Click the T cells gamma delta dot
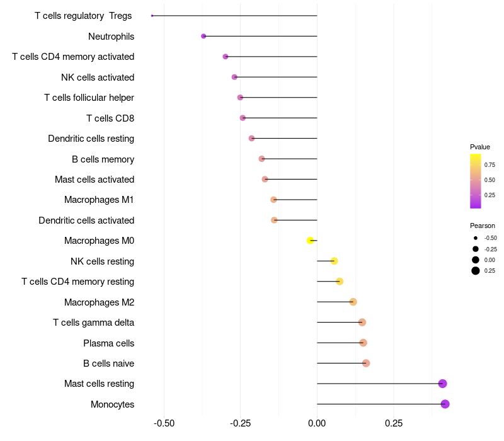 [362, 322]
